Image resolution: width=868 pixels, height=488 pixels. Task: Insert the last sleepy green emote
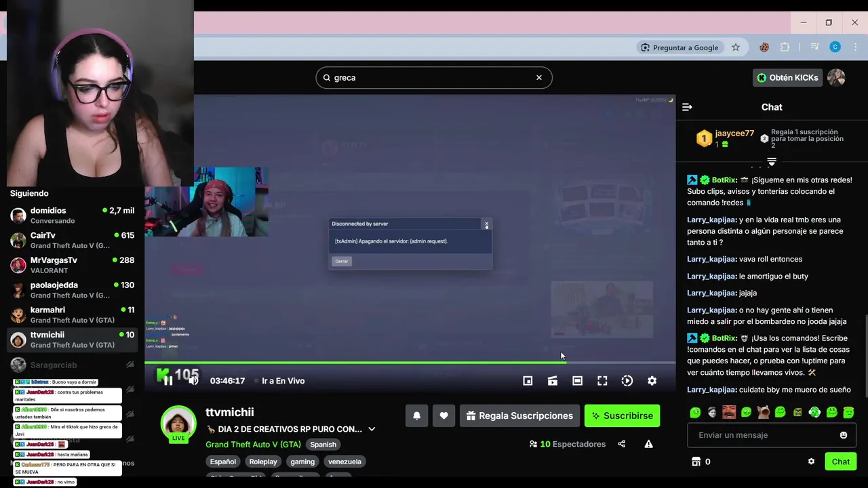coord(849,412)
